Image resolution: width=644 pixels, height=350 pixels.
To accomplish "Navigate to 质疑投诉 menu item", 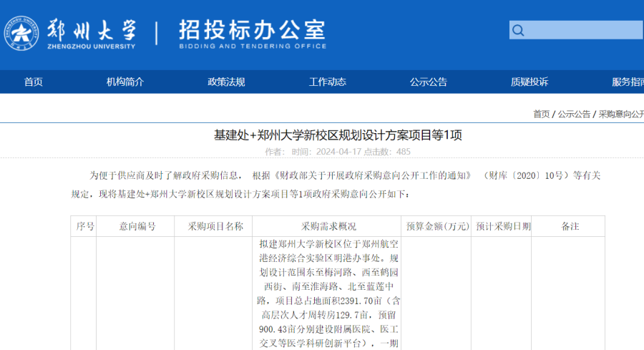I will pyautogui.click(x=530, y=82).
